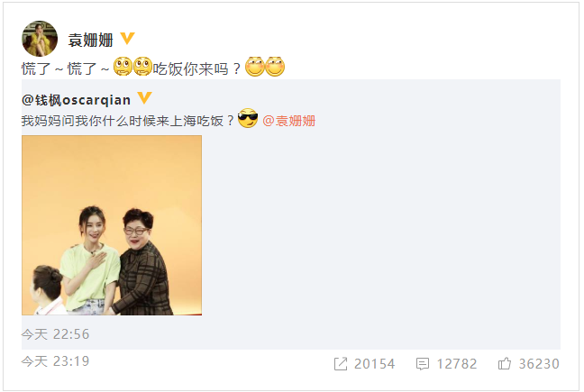Open the red @袁姗姗 mention link
This screenshot has height=392, width=584.
(289, 121)
